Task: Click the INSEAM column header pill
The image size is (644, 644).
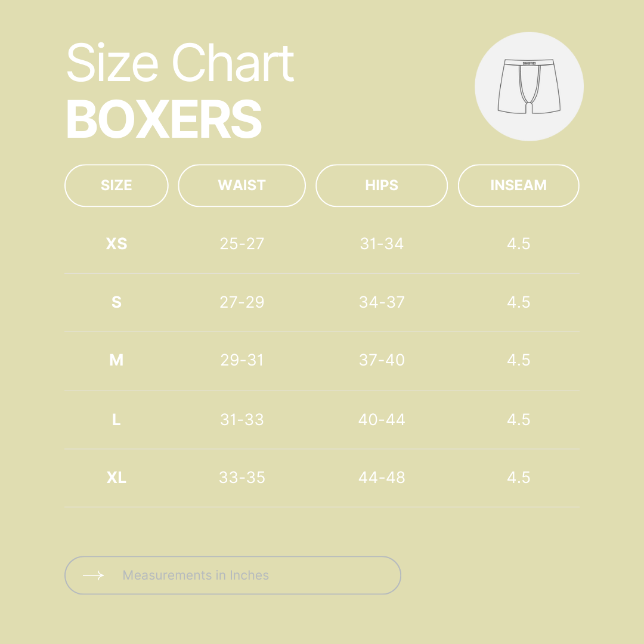Action: [518, 185]
